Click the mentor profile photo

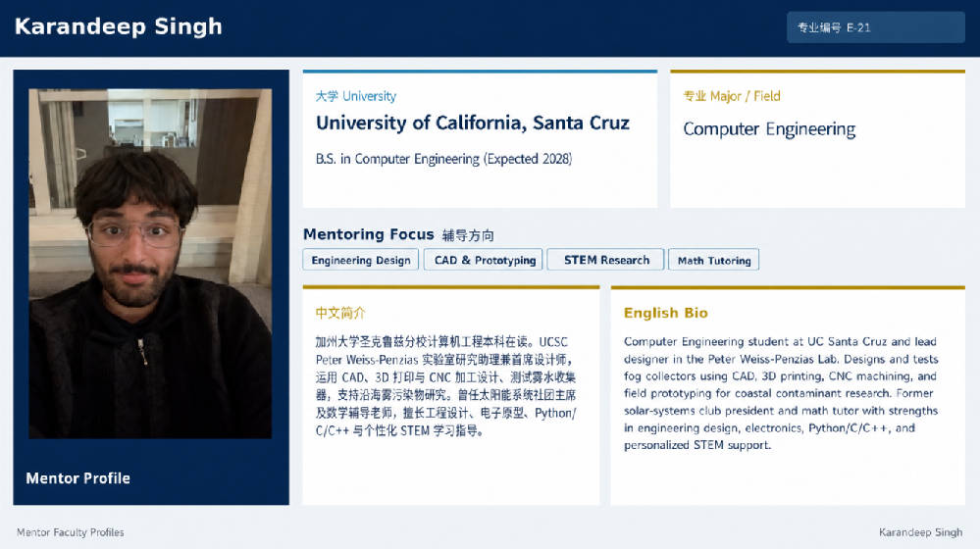pos(150,264)
